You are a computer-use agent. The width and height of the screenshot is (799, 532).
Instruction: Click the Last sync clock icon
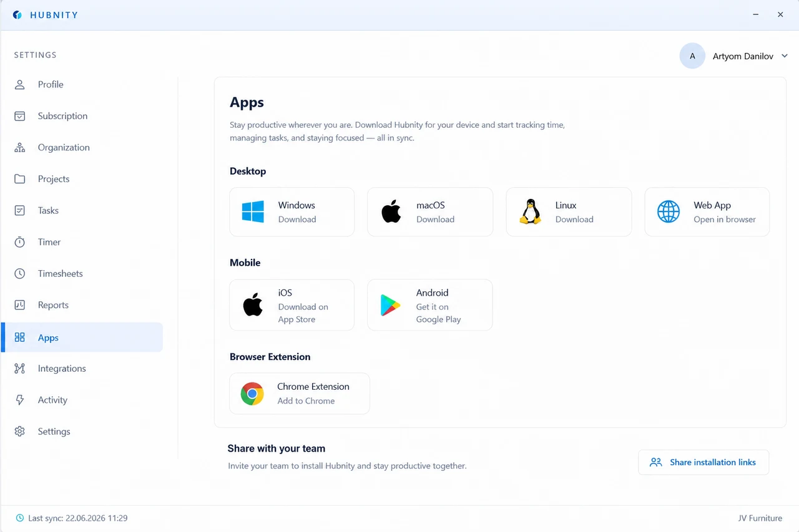[x=20, y=518]
